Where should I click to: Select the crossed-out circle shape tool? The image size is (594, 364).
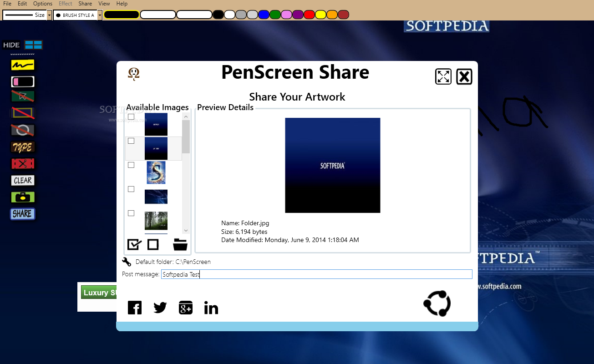click(23, 130)
